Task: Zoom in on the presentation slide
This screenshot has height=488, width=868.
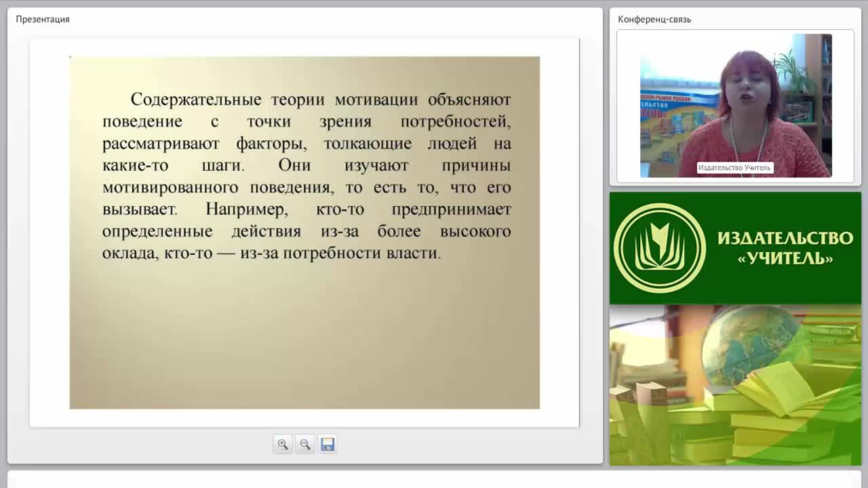Action: pyautogui.click(x=283, y=444)
